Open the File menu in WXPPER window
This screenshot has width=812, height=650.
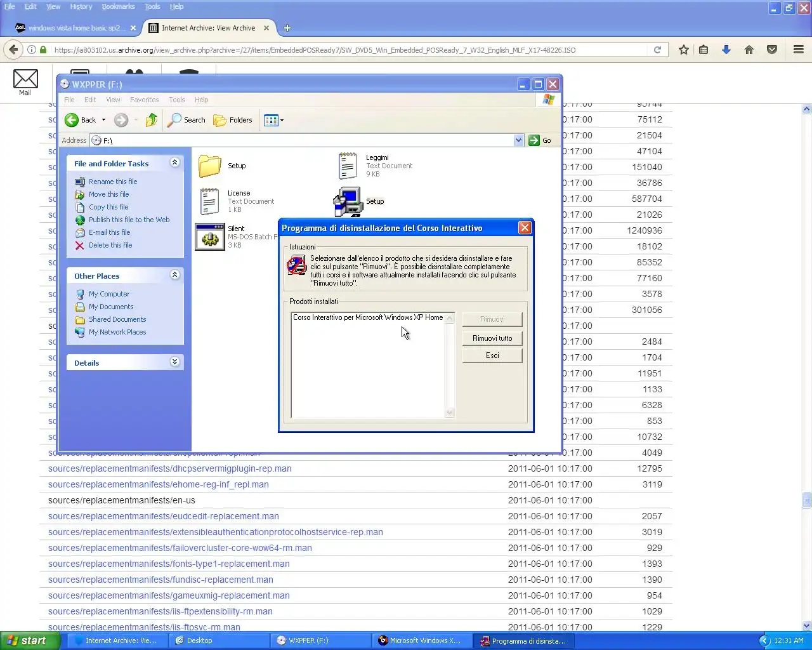point(69,100)
